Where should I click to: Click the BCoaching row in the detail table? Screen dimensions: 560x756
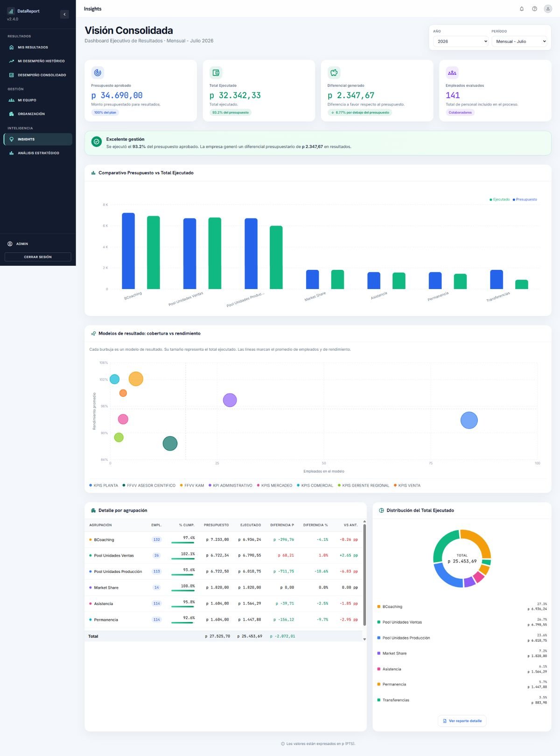223,540
